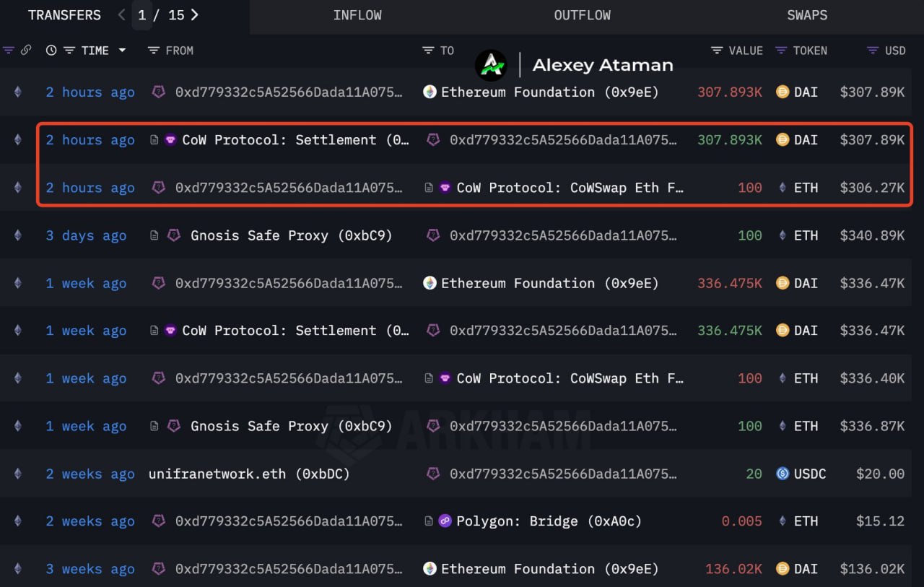The height and width of the screenshot is (587, 924).
Task: Click the CoW Protocol logo in the $336.40K row
Action: coord(445,378)
